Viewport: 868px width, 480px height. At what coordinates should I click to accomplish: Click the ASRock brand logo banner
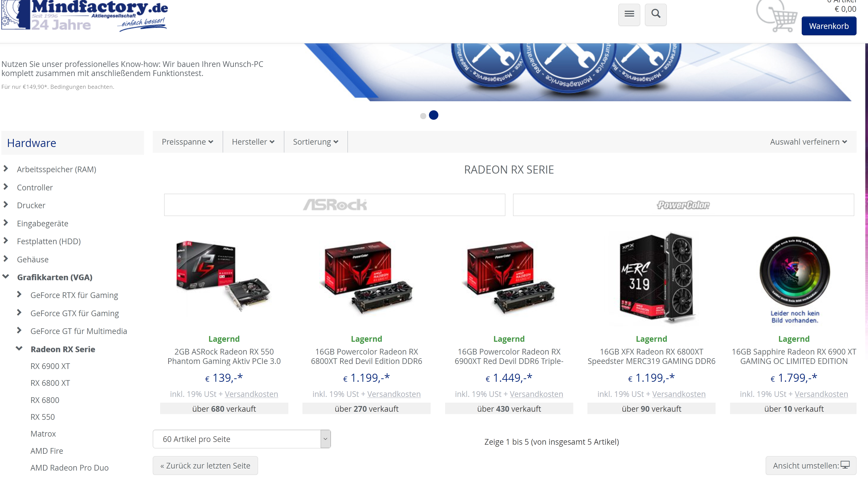[x=334, y=205]
